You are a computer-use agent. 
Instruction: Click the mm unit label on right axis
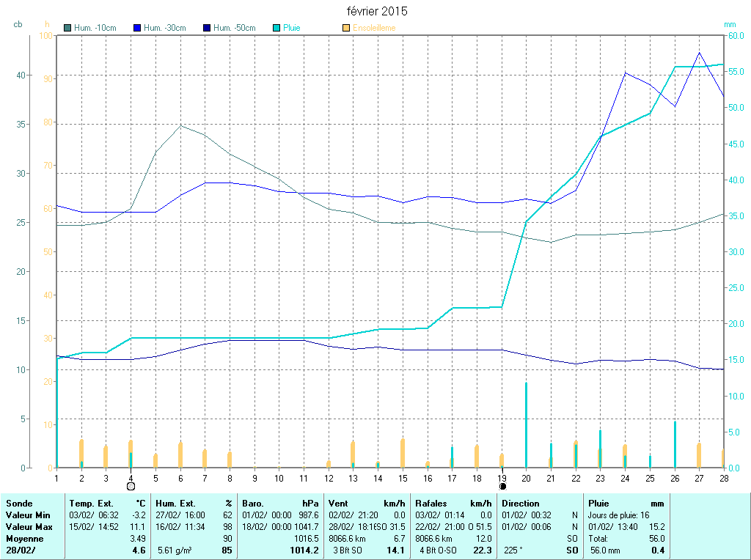tap(729, 24)
